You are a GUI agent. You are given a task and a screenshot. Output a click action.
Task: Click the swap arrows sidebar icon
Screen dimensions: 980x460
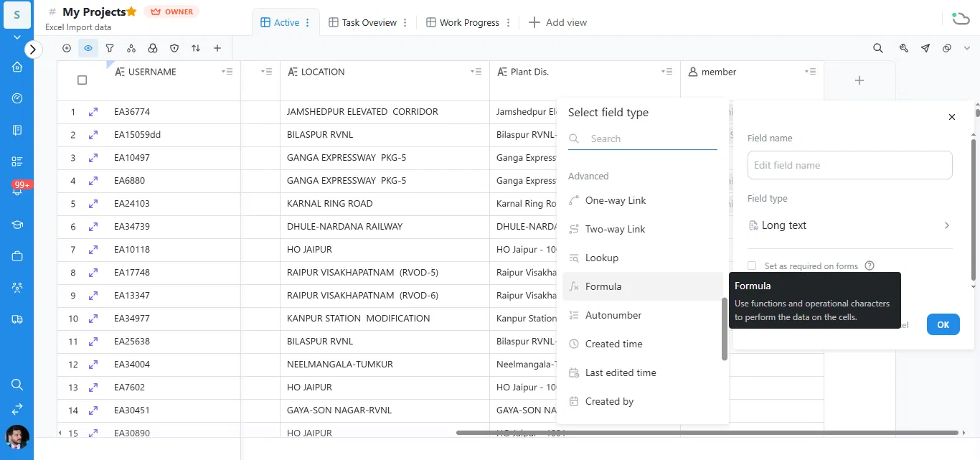[17, 409]
